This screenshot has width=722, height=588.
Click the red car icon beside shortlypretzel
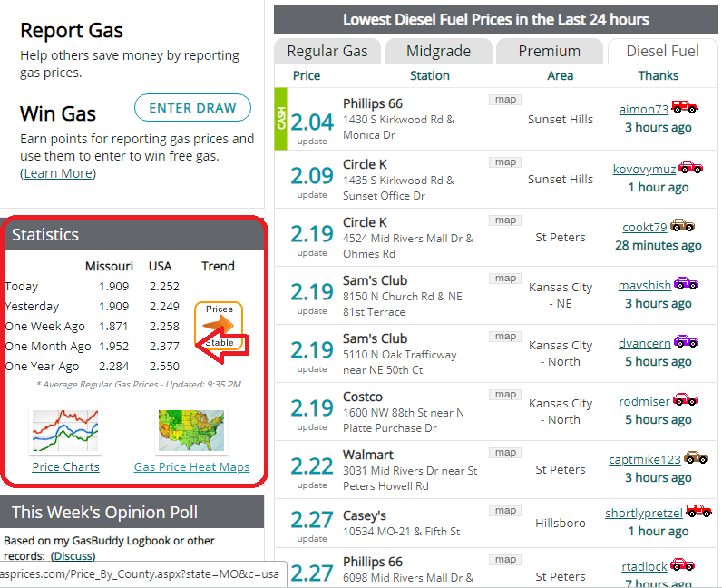pyautogui.click(x=698, y=511)
